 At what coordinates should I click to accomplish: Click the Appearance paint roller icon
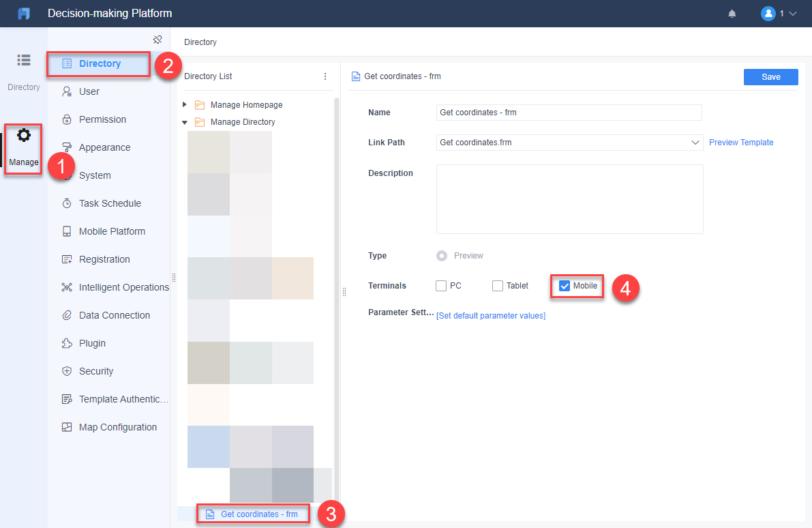pyautogui.click(x=67, y=147)
